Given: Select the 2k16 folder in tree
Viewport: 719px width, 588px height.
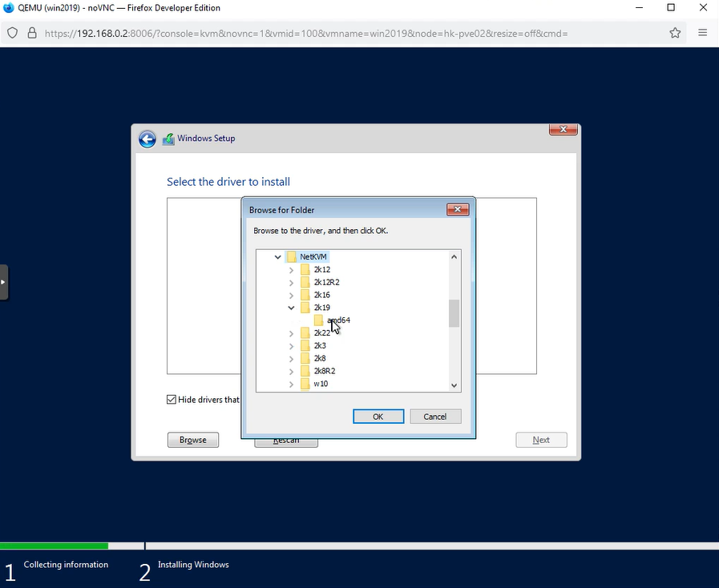Looking at the screenshot, I should (321, 295).
